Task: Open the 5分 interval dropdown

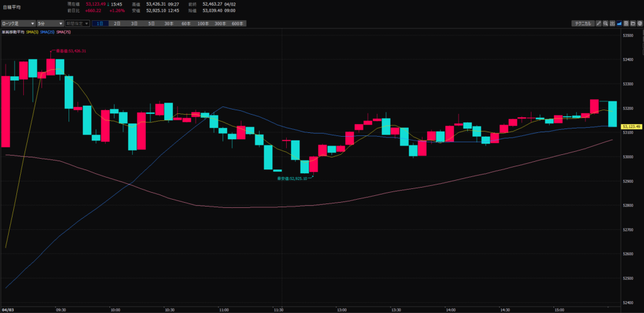Action: click(x=45, y=23)
